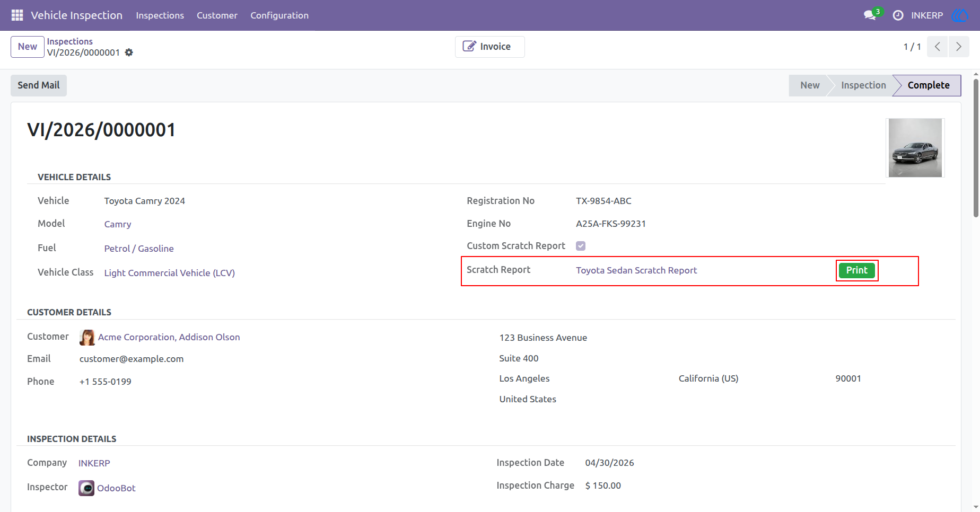Click the 04/30/2026 inspection date
This screenshot has width=980, height=512.
pos(609,463)
